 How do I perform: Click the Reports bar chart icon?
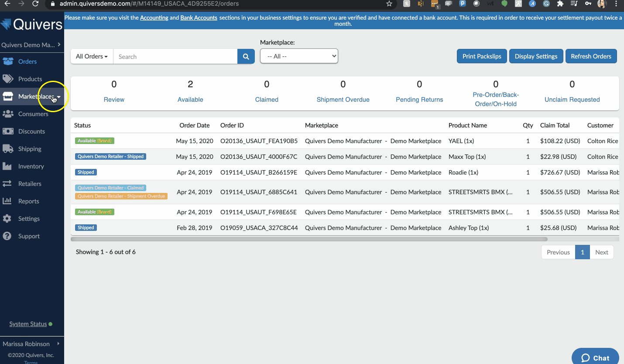coord(7,201)
